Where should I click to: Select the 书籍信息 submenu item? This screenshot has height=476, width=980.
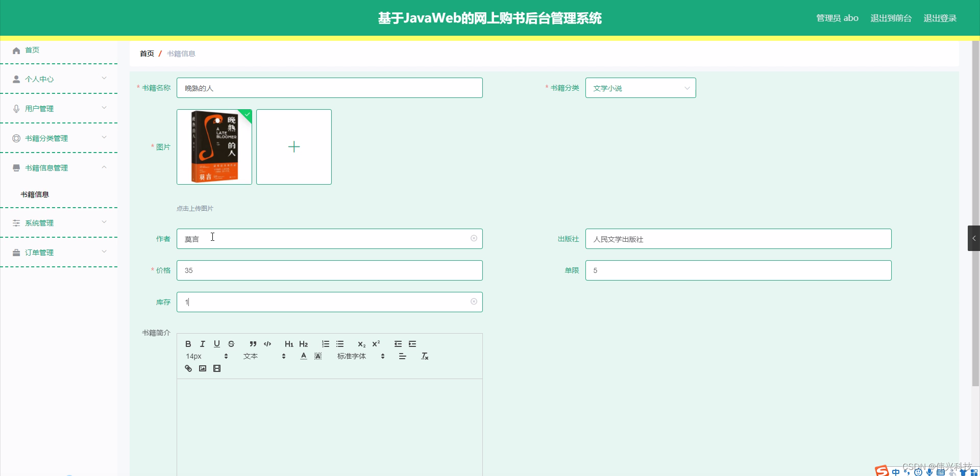59,194
